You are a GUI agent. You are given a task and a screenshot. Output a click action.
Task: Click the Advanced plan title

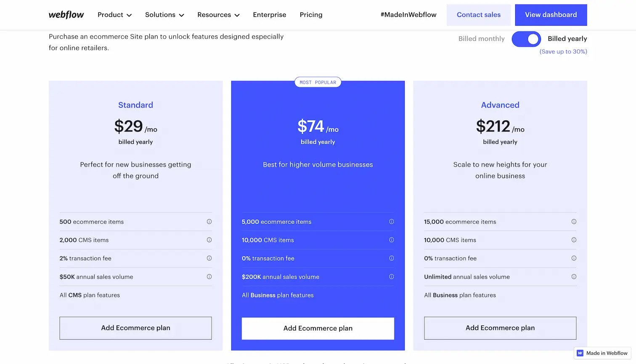pyautogui.click(x=500, y=105)
